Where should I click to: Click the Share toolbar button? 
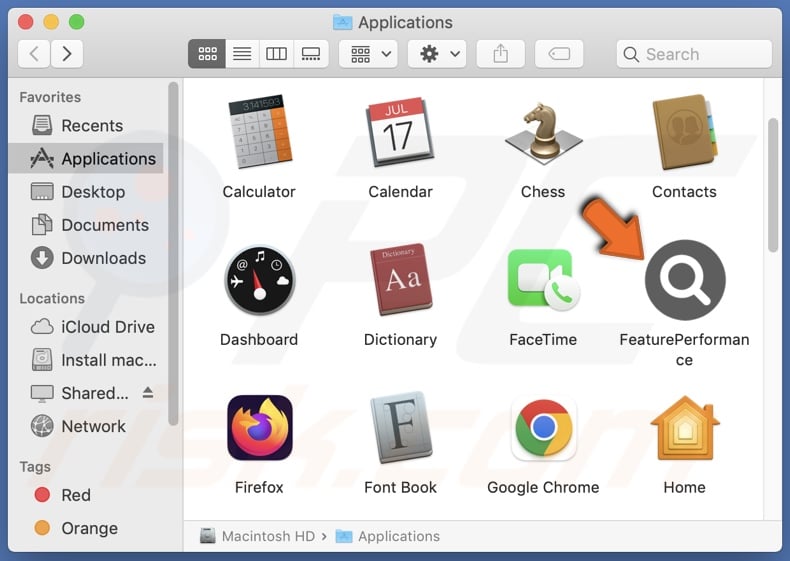(x=501, y=53)
